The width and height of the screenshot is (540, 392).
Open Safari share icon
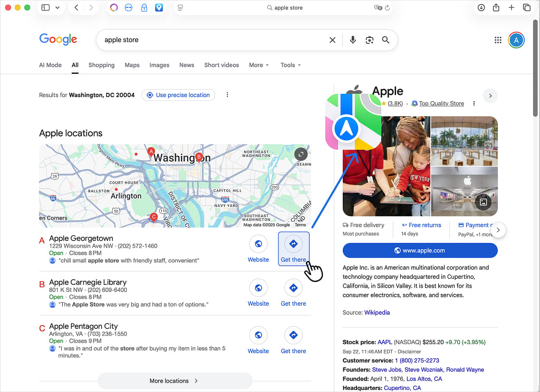[x=496, y=8]
